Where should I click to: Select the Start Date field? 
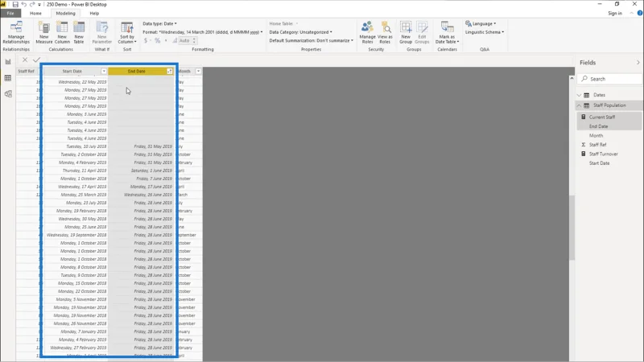tap(599, 163)
